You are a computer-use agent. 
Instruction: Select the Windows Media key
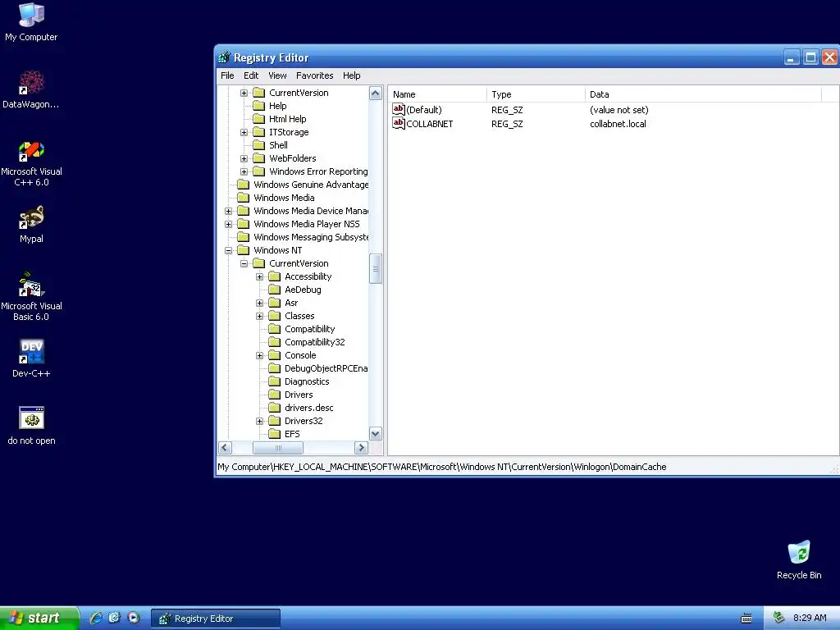tap(284, 198)
